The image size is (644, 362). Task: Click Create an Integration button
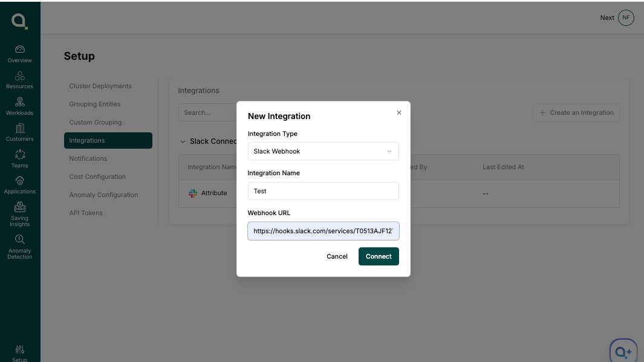(x=576, y=112)
